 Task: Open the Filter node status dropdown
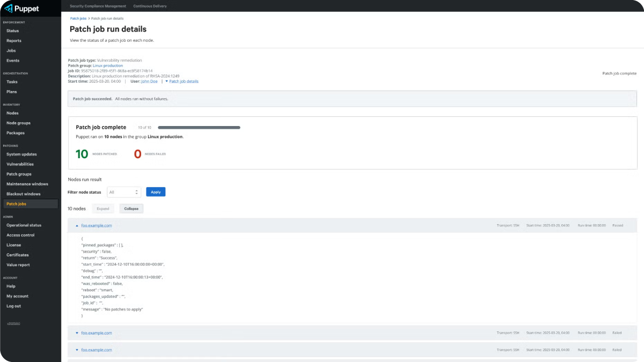[123, 192]
